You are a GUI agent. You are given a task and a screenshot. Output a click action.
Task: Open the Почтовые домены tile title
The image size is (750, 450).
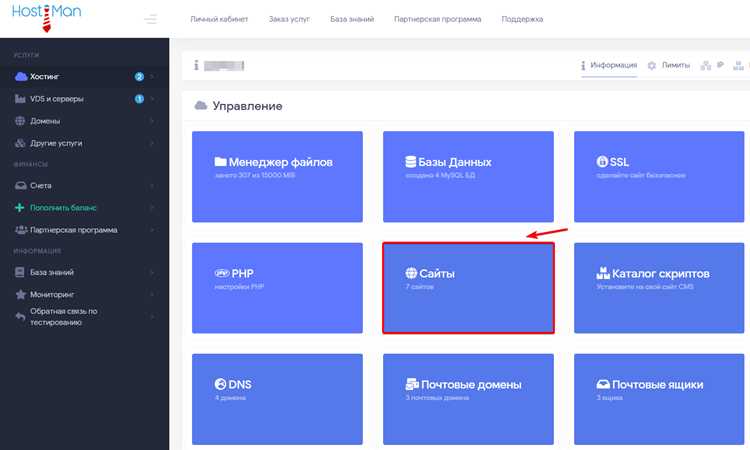click(x=471, y=384)
